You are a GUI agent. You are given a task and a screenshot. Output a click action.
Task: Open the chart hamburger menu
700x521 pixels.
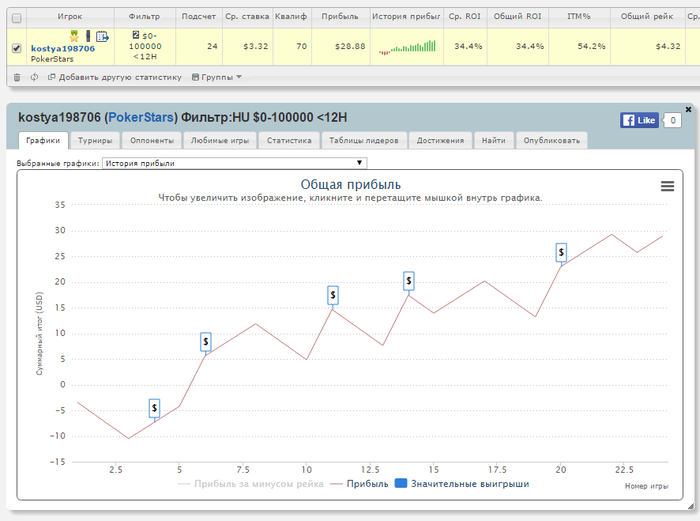pyautogui.click(x=667, y=185)
